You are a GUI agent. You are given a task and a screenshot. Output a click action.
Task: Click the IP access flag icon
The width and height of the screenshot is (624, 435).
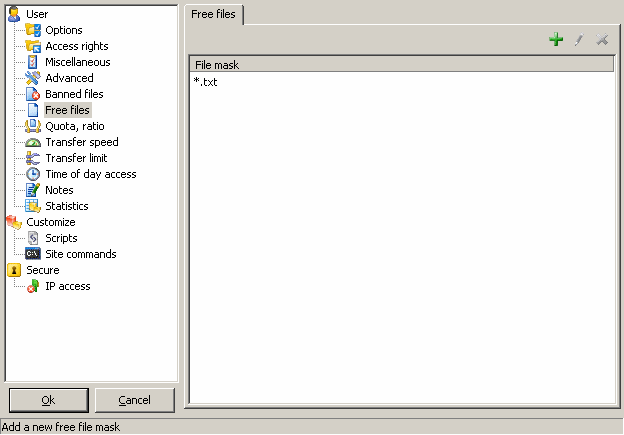33,286
